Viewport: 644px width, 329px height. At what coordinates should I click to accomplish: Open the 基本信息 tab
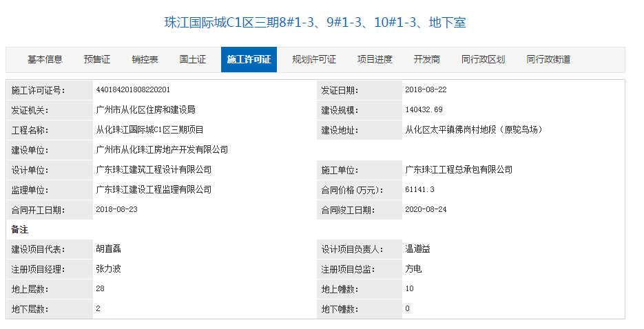(x=45, y=60)
